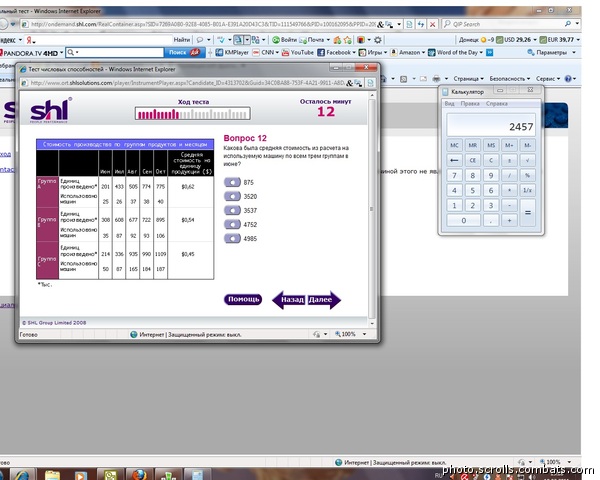
Task: Open CNN dropdown on toolbar
Action: tap(277, 52)
